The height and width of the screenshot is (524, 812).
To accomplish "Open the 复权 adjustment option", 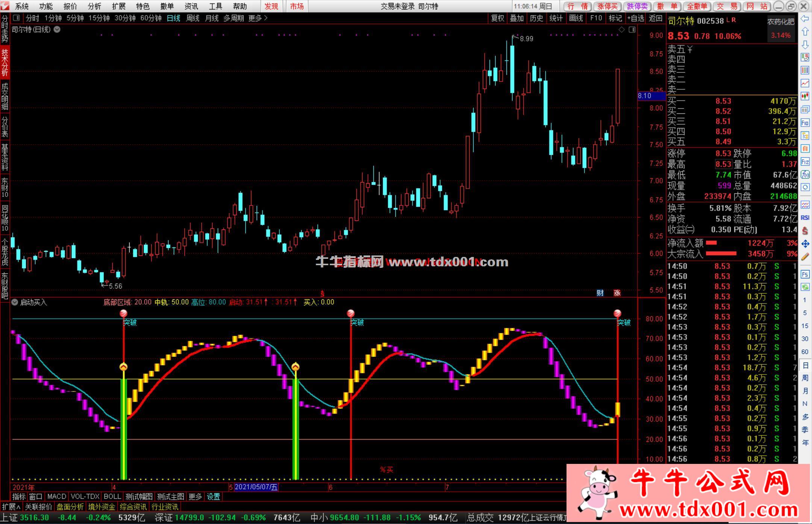I will [497, 18].
